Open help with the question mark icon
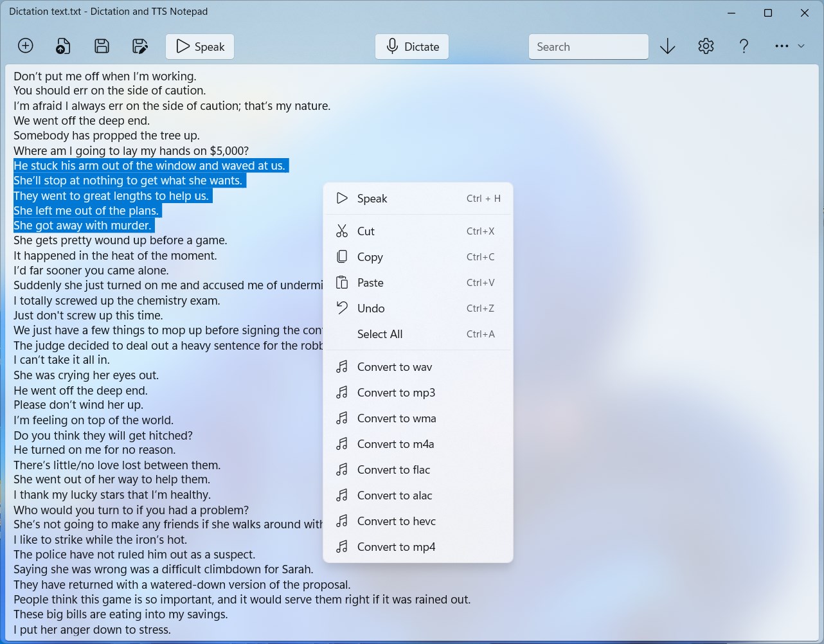Screen dimensions: 824x644 click(744, 46)
